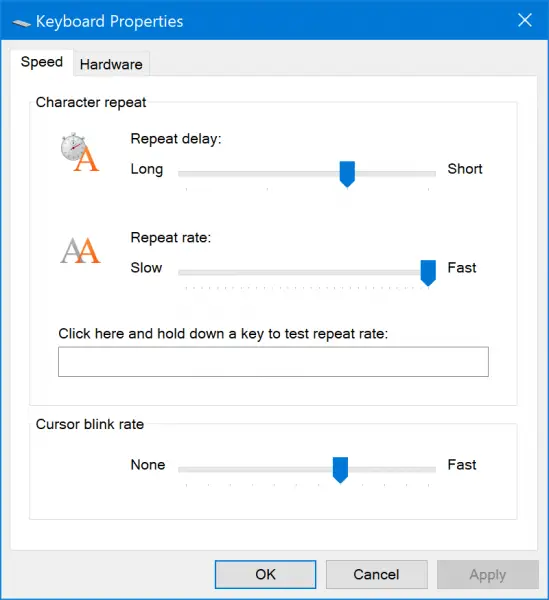Confirm changes with the OK button
The width and height of the screenshot is (549, 600).
tap(266, 574)
